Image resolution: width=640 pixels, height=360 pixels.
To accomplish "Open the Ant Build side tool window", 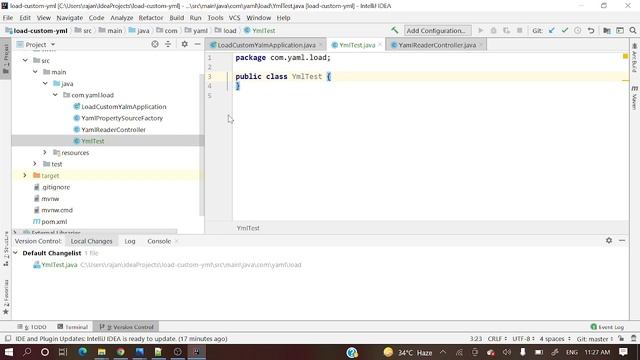I will click(635, 58).
